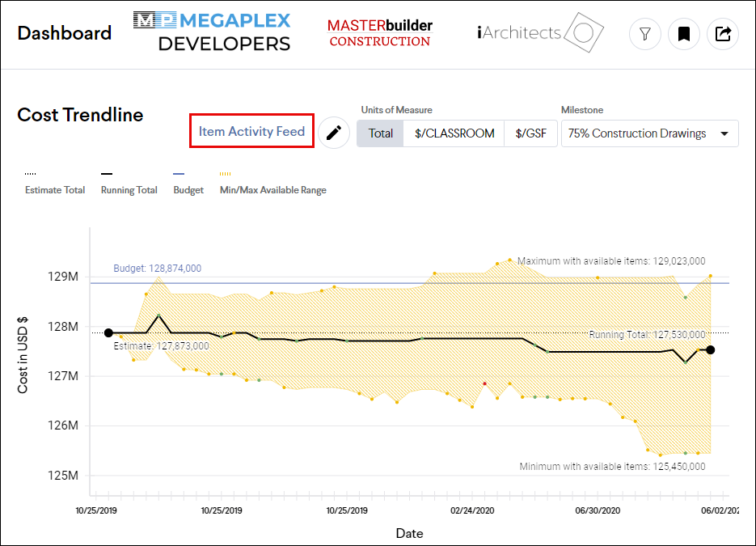
Task: Click the pencil edit icon
Action: click(333, 133)
